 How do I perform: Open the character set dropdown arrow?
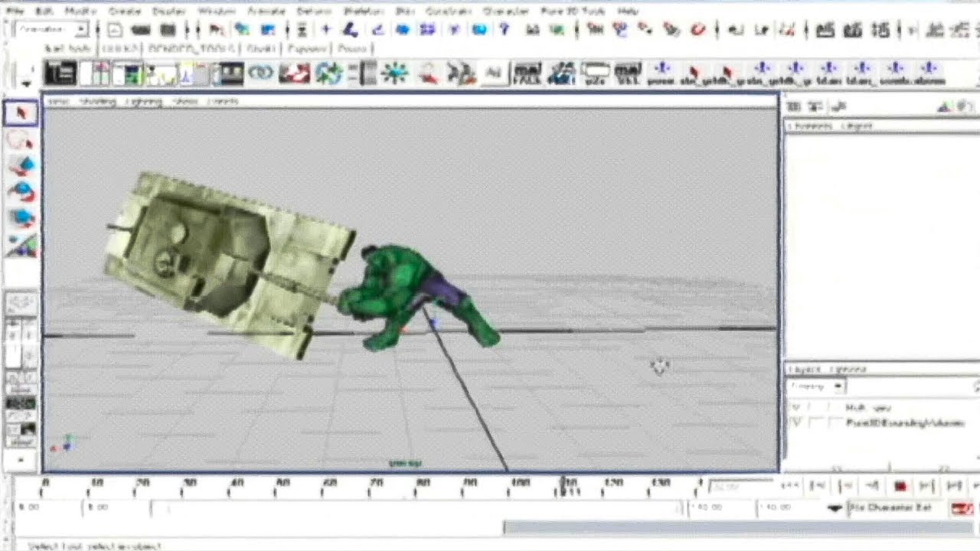835,508
